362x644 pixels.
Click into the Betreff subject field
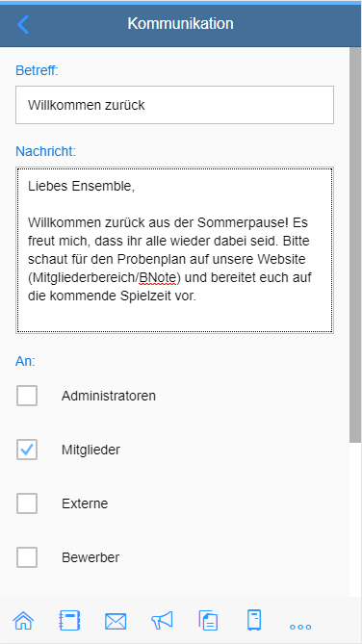pyautogui.click(x=174, y=105)
